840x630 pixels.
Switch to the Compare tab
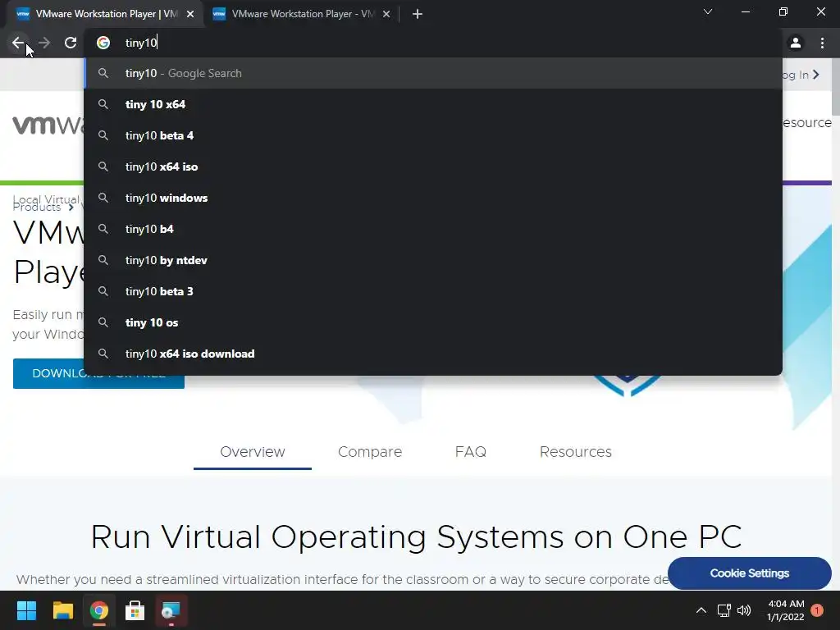(x=370, y=452)
